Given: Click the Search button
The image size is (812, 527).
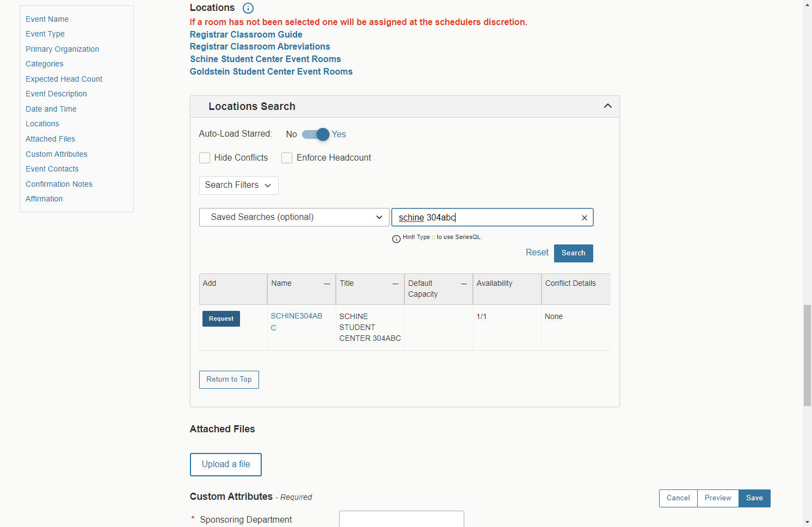Looking at the screenshot, I should click(573, 253).
